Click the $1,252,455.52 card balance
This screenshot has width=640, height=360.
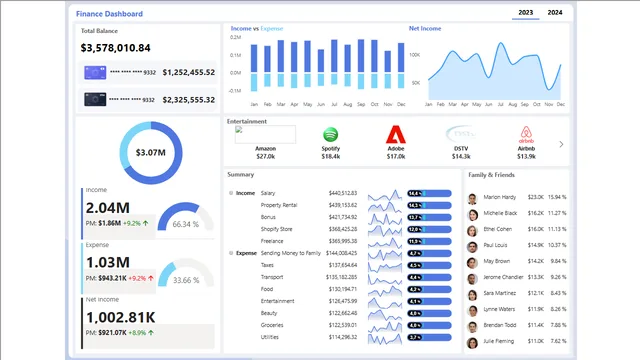click(189, 72)
